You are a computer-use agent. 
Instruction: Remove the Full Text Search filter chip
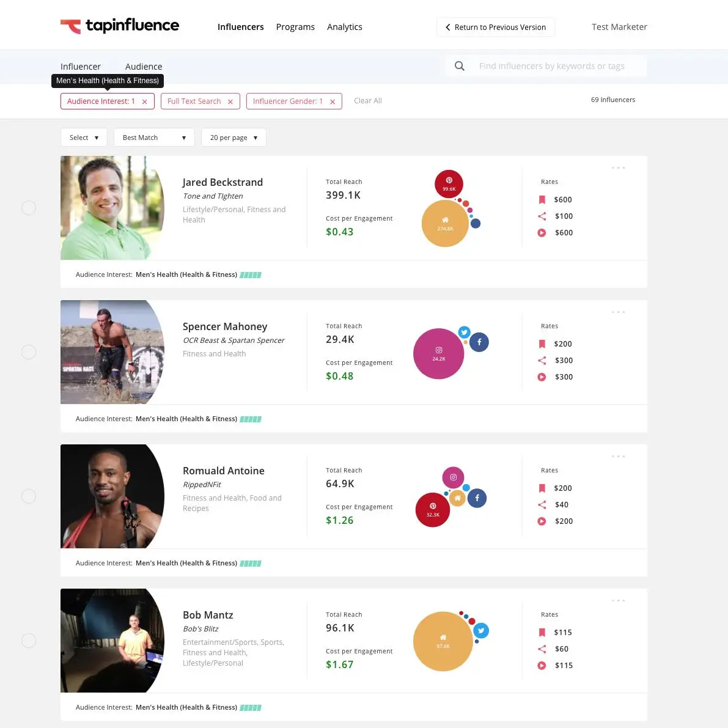[230, 101]
